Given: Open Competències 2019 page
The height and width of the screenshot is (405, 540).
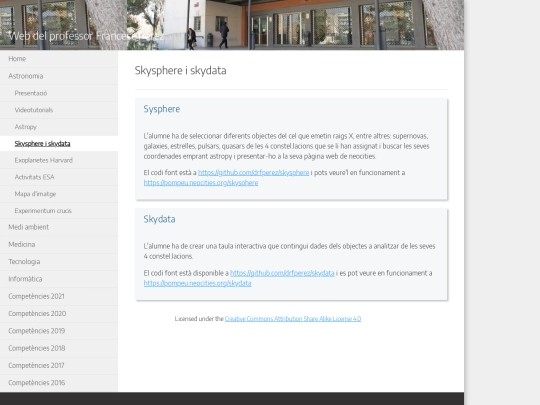Looking at the screenshot, I should [59, 331].
